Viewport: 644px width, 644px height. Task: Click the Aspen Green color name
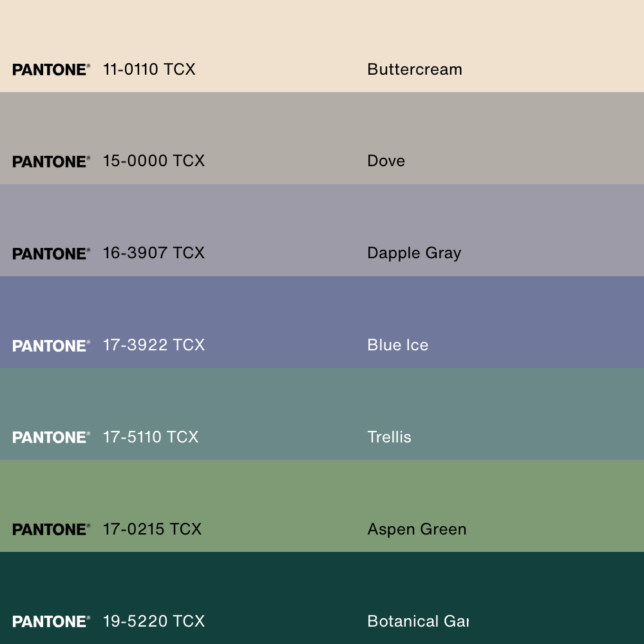417,529
